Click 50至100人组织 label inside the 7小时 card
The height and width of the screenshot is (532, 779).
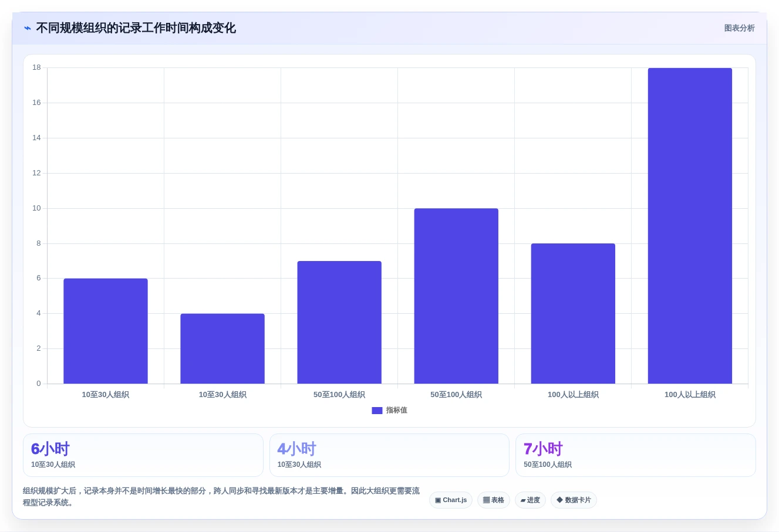click(548, 465)
